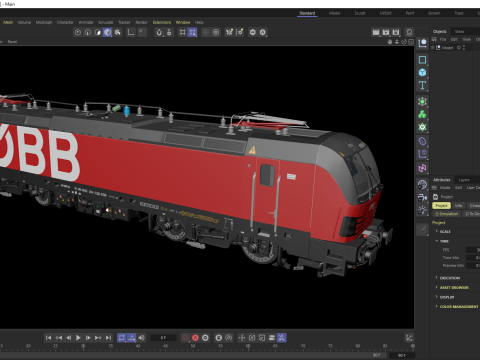Click the end frame 90 F field
The image size is (480, 360).
401,355
